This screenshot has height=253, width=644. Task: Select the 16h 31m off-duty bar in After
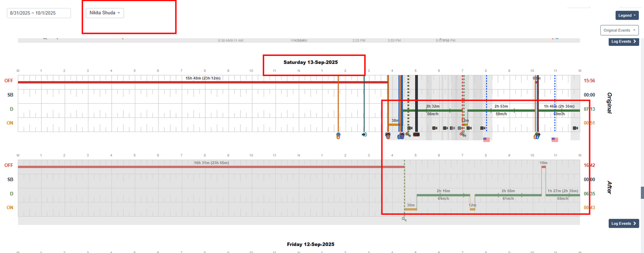[211, 166]
